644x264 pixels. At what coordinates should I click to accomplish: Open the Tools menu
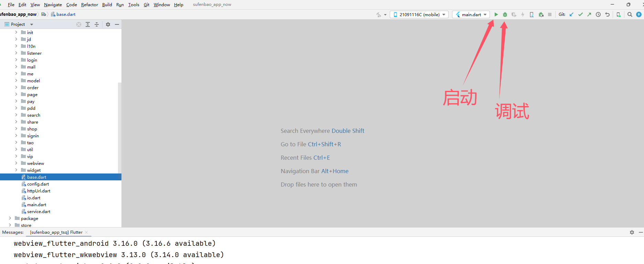pyautogui.click(x=133, y=4)
